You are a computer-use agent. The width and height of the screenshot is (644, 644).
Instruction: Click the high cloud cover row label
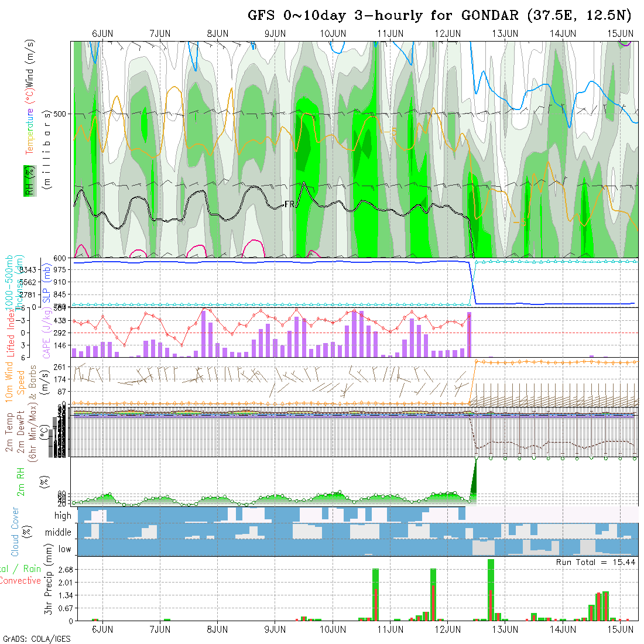pos(63,516)
